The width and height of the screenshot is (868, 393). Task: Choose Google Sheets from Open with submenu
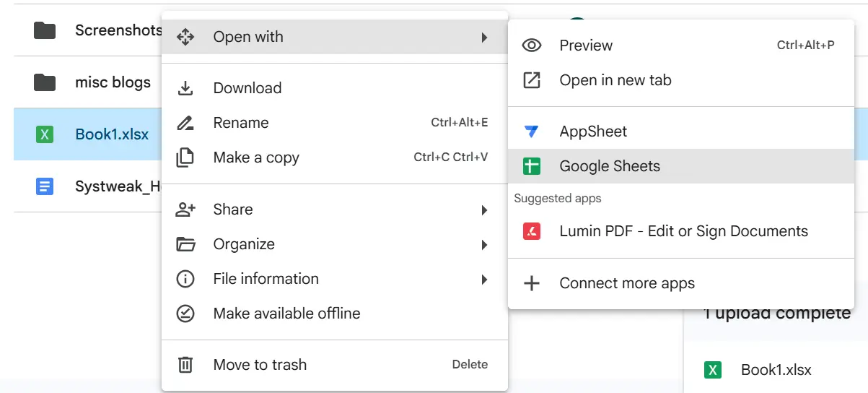pyautogui.click(x=610, y=166)
